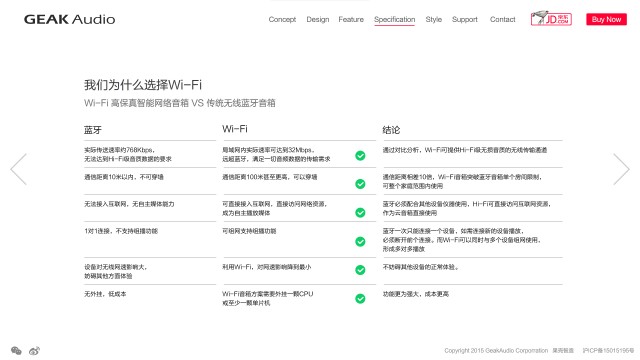Go to next slide with right arrow

pyautogui.click(x=621, y=169)
